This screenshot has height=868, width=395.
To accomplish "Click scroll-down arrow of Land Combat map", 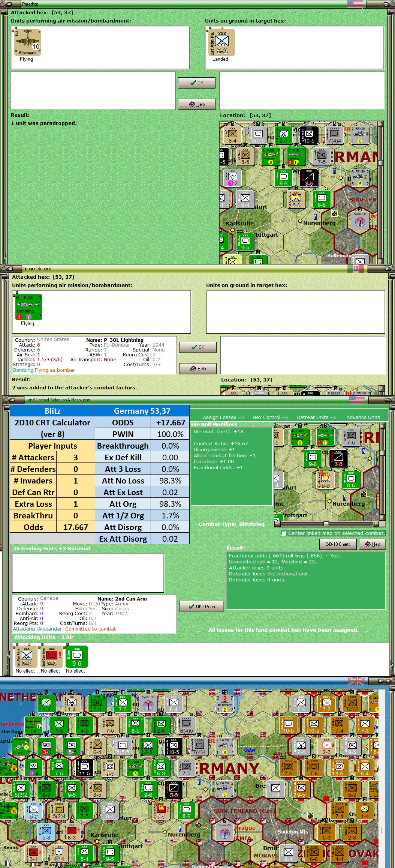I will (383, 517).
